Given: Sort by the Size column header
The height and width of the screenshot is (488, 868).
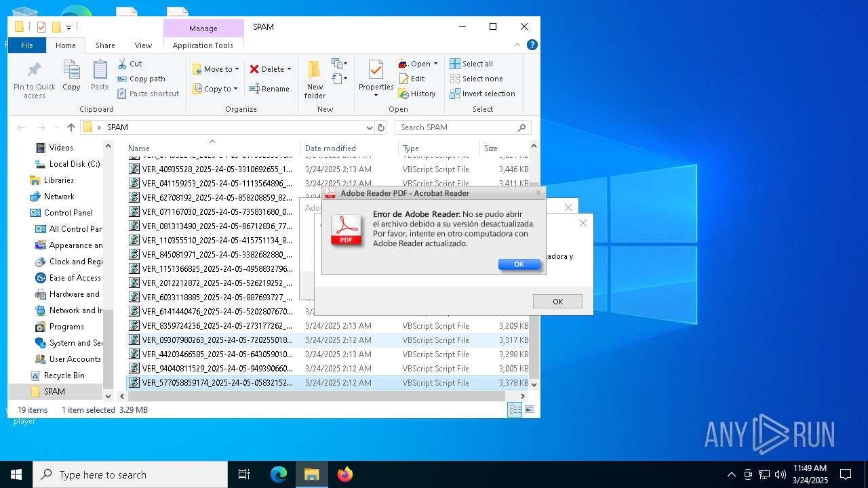Looking at the screenshot, I should pyautogui.click(x=504, y=148).
